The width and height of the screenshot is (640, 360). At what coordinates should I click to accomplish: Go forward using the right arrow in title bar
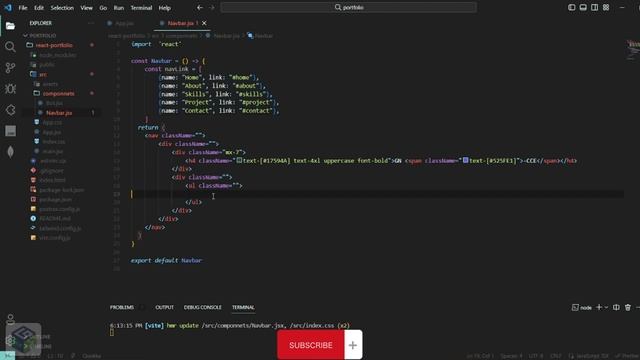pyautogui.click(x=211, y=7)
